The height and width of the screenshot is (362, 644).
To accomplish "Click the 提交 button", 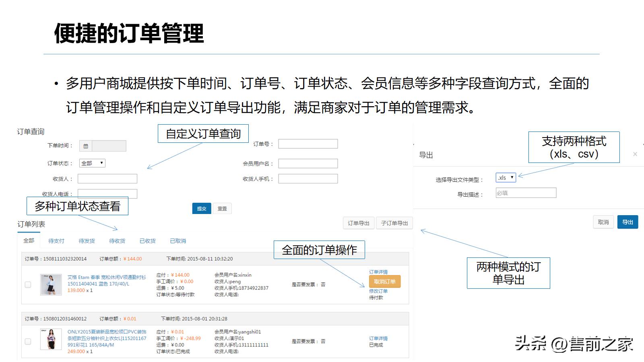I will pyautogui.click(x=202, y=208).
